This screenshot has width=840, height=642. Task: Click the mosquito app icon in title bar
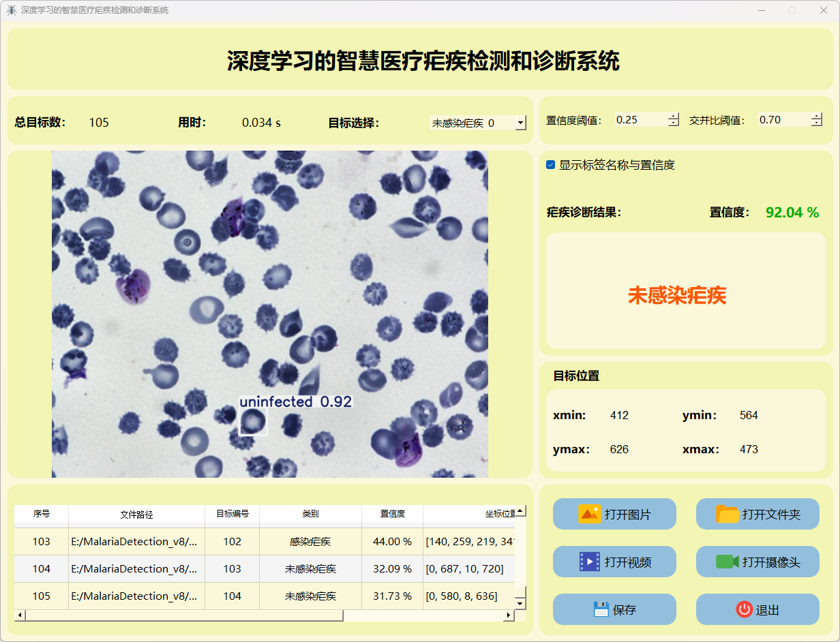[11, 10]
